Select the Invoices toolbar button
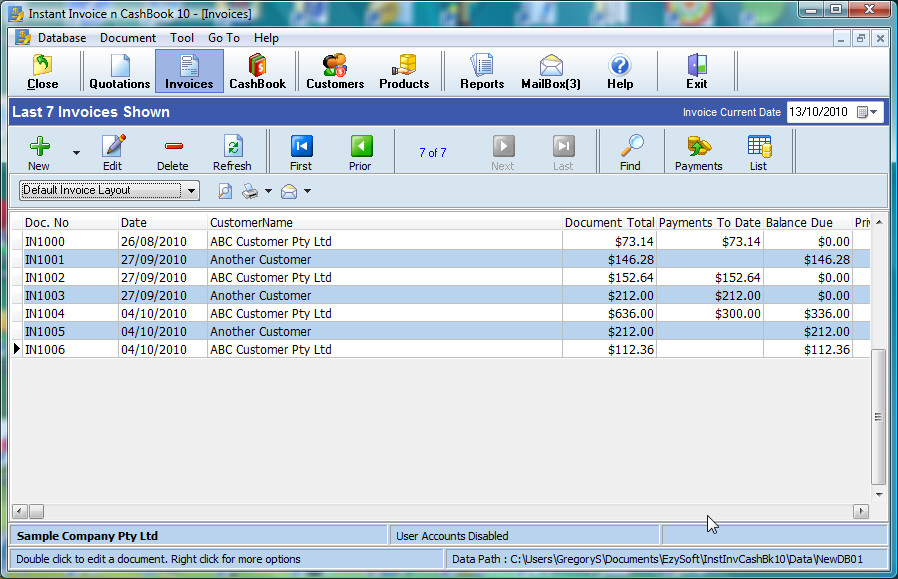Viewport: 898px width, 579px height. tap(189, 72)
